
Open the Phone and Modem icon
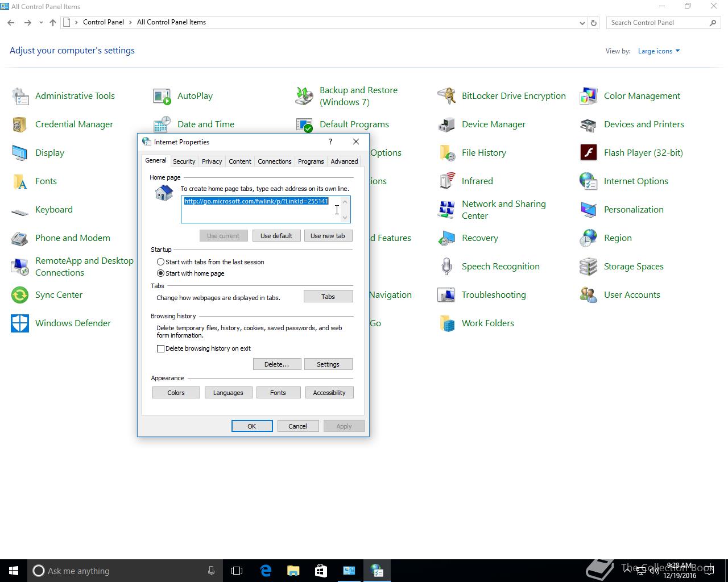(x=20, y=238)
